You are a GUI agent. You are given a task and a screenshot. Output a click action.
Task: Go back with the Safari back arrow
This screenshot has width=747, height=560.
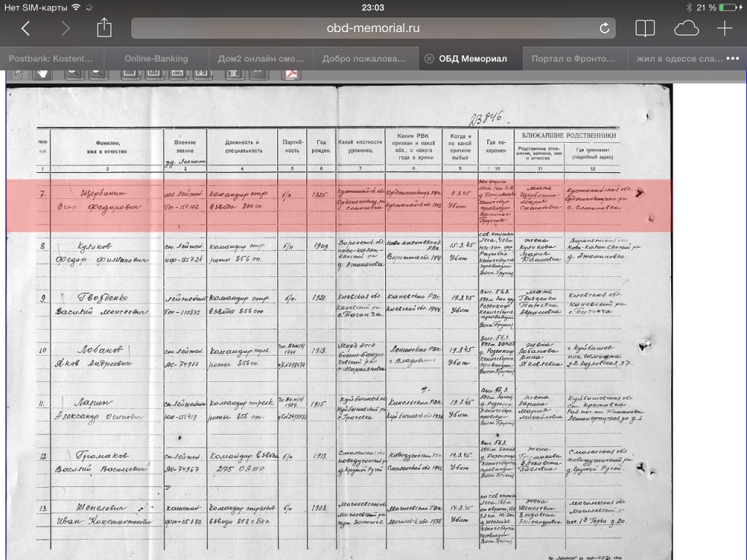click(26, 28)
